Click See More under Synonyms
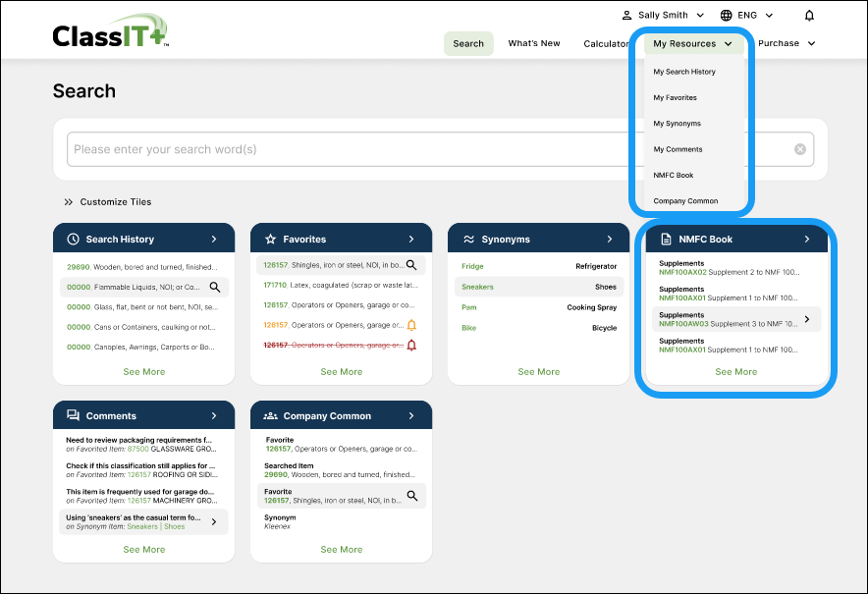This screenshot has width=868, height=594. [x=539, y=372]
